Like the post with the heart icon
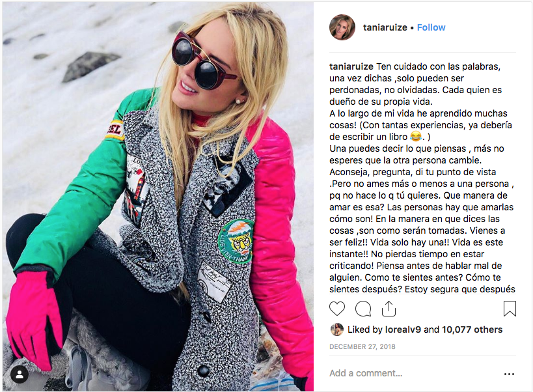Screen dimensions: 533x392 pyautogui.click(x=337, y=309)
